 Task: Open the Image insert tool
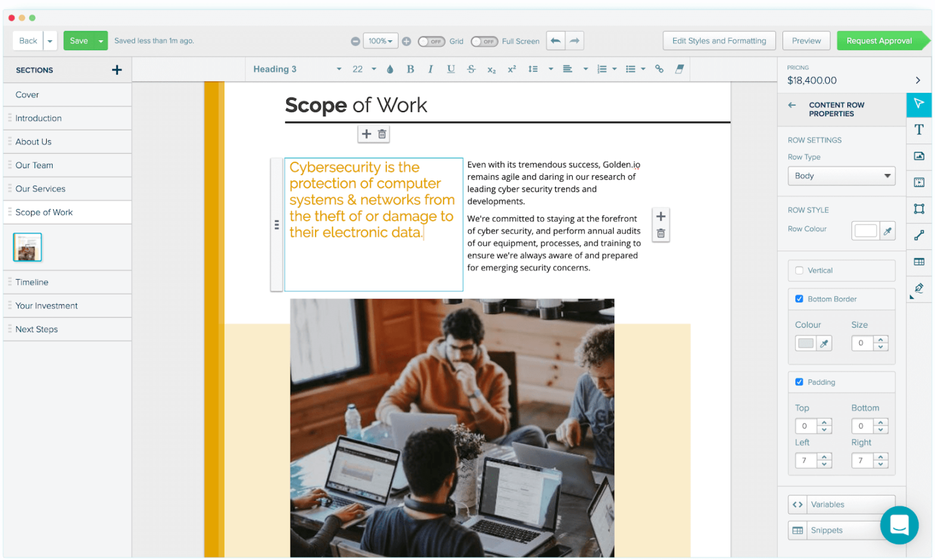point(919,156)
